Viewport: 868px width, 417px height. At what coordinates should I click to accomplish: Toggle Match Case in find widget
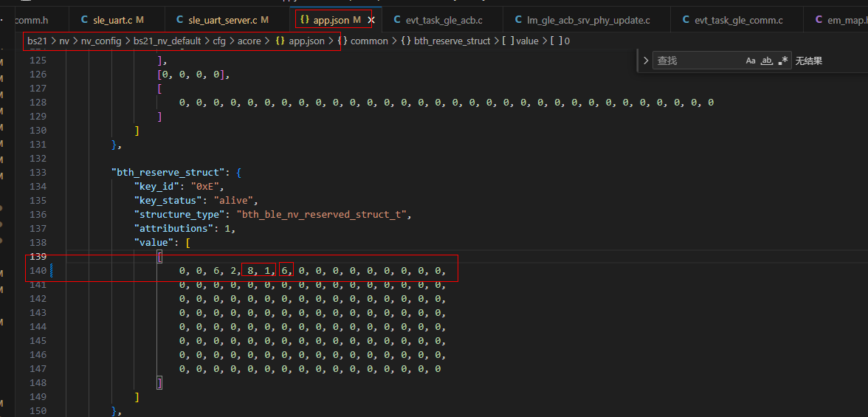[751, 61]
